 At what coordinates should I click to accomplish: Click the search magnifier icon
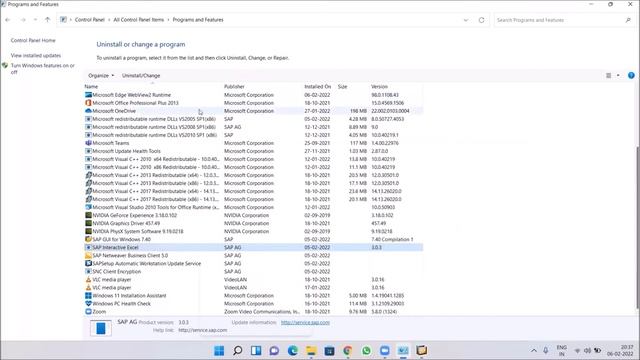click(x=628, y=20)
